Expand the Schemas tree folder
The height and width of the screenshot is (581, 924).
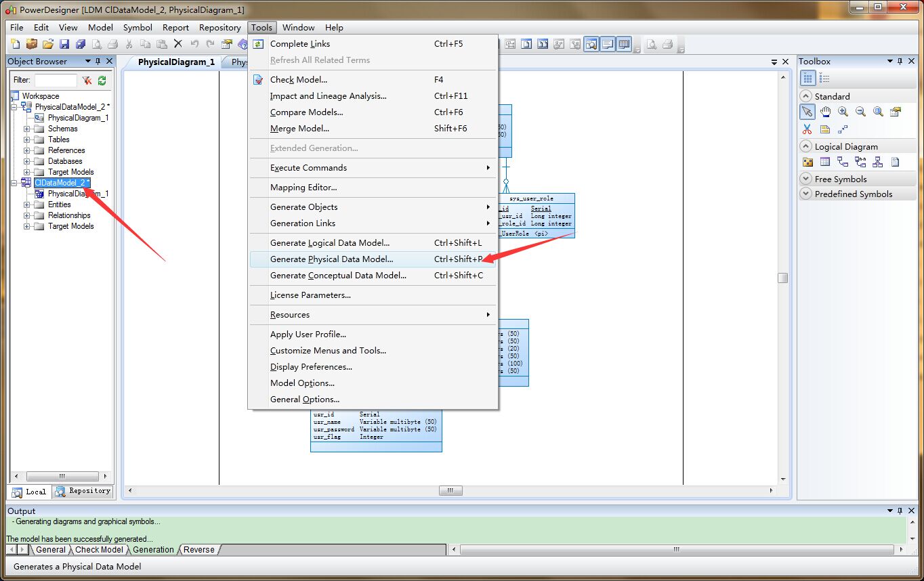click(27, 129)
